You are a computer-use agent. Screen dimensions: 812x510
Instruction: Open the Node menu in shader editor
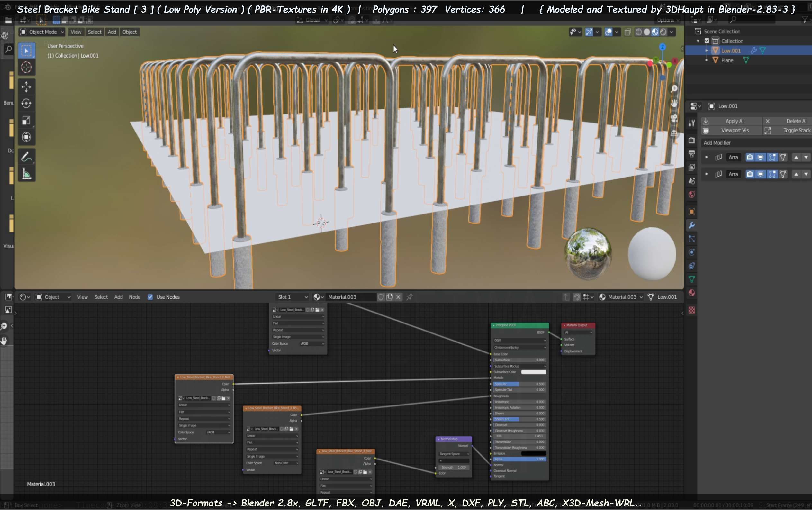(135, 297)
